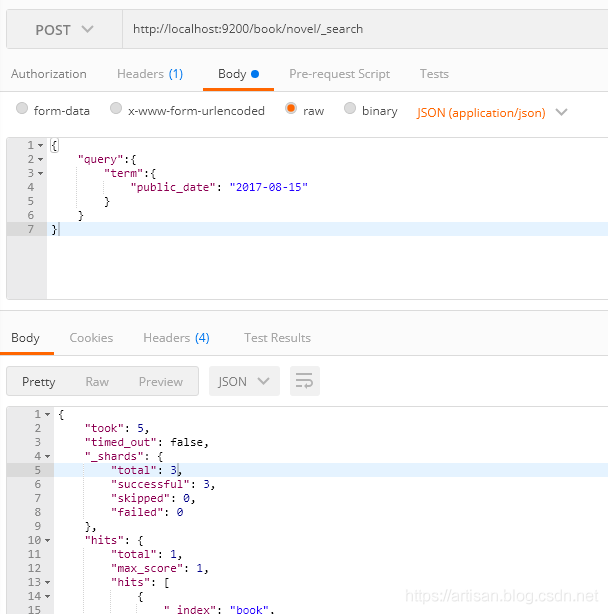Switch to the Test Results tab
The image size is (608, 614).
(277, 338)
